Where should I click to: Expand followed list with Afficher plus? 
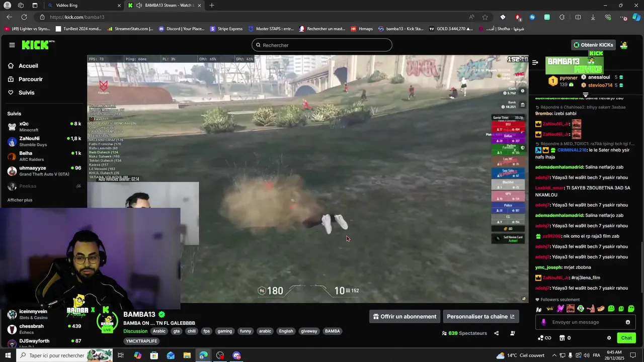20,200
